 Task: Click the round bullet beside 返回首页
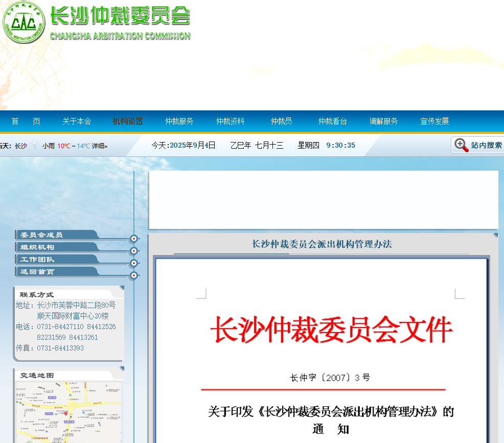(134, 275)
